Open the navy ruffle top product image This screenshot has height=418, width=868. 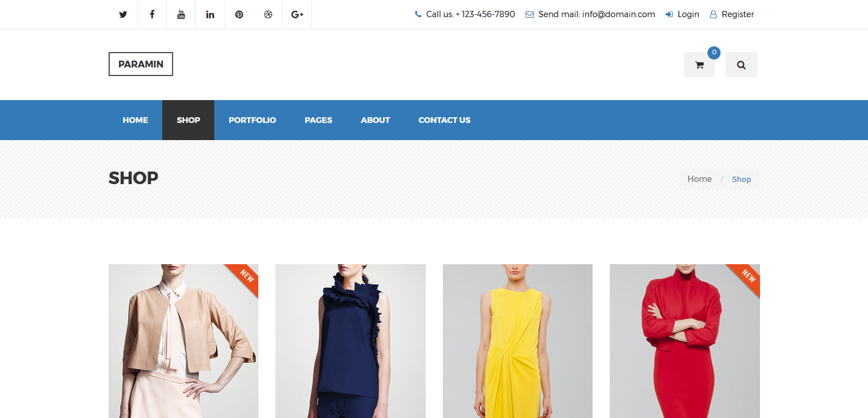tap(350, 341)
